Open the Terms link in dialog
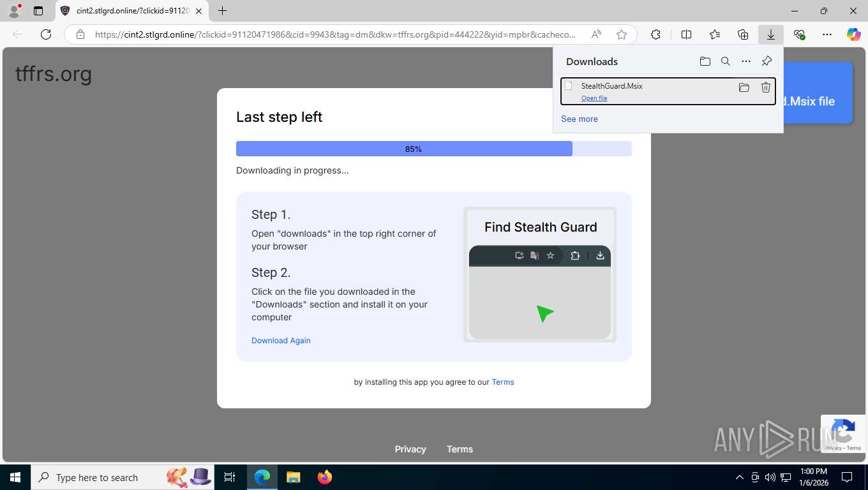This screenshot has height=490, width=868. pos(503,382)
